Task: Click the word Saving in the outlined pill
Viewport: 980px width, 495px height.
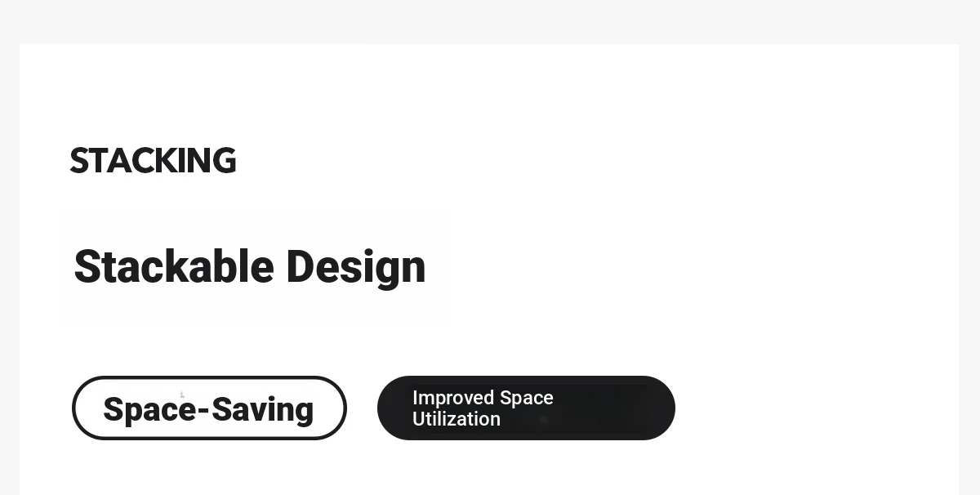Action: click(x=263, y=409)
